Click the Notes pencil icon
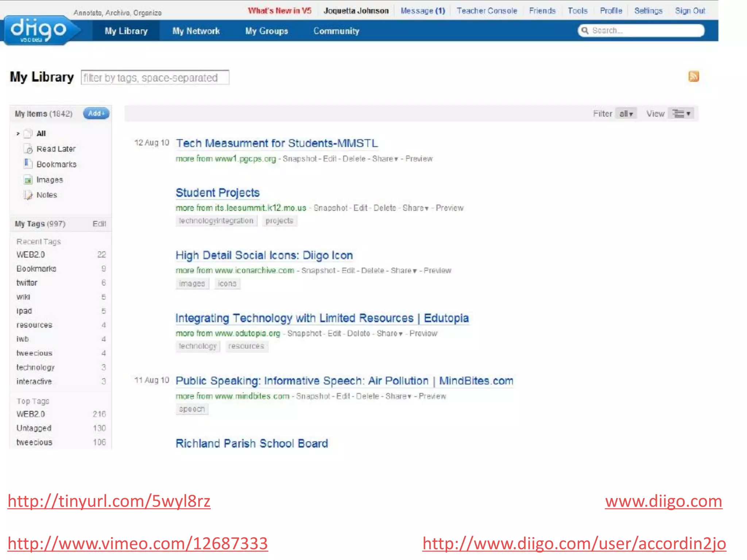The width and height of the screenshot is (747, 560). tap(28, 195)
